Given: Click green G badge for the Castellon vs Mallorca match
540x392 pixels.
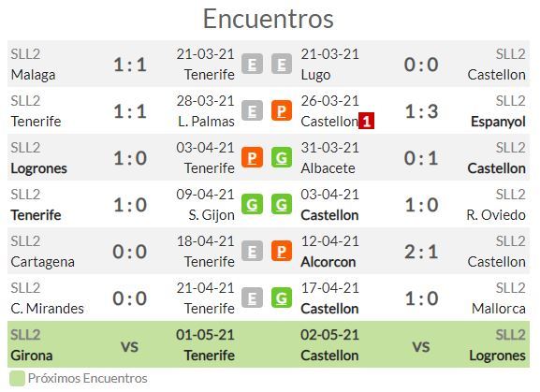Looking at the screenshot, I should tap(282, 298).
